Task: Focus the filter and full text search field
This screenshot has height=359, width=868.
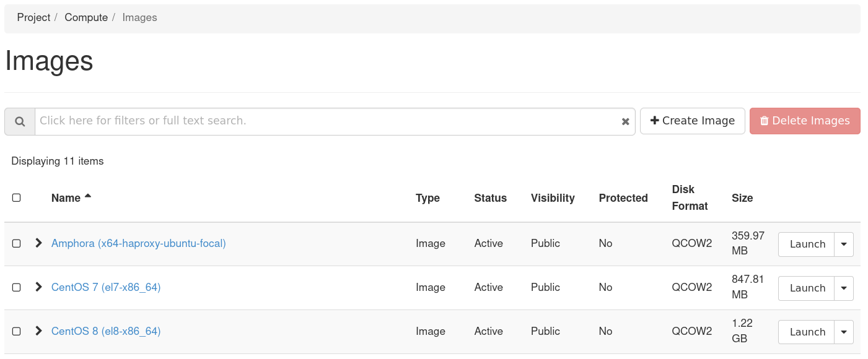Action: pyautogui.click(x=328, y=121)
